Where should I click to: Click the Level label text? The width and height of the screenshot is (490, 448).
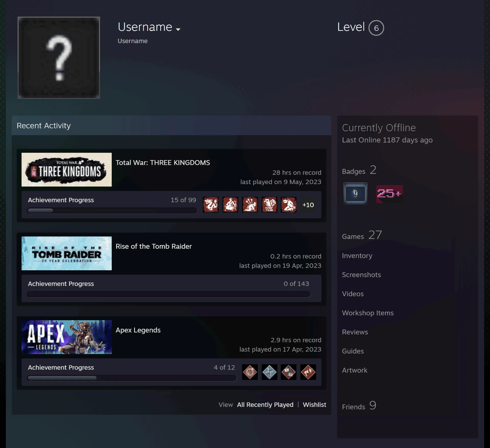351,27
